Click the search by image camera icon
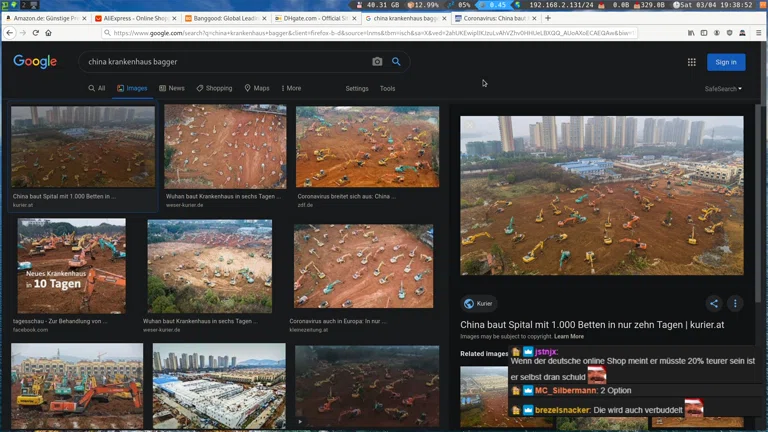 pyautogui.click(x=377, y=62)
